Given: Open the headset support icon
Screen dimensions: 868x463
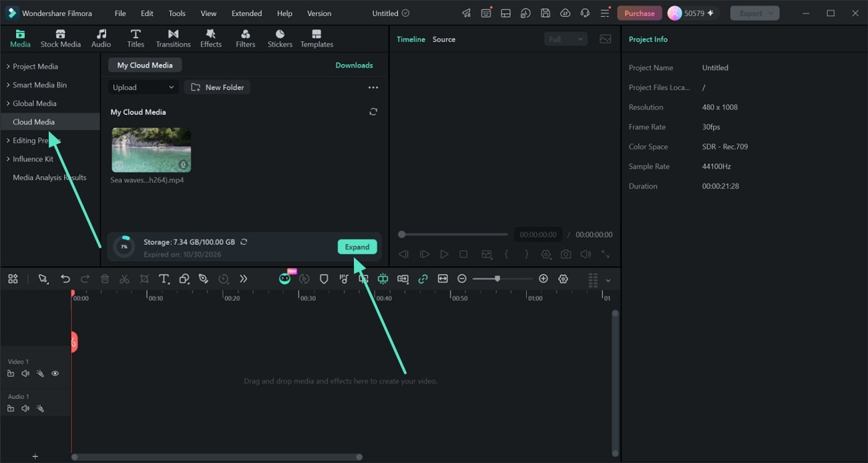Looking at the screenshot, I should tap(585, 13).
